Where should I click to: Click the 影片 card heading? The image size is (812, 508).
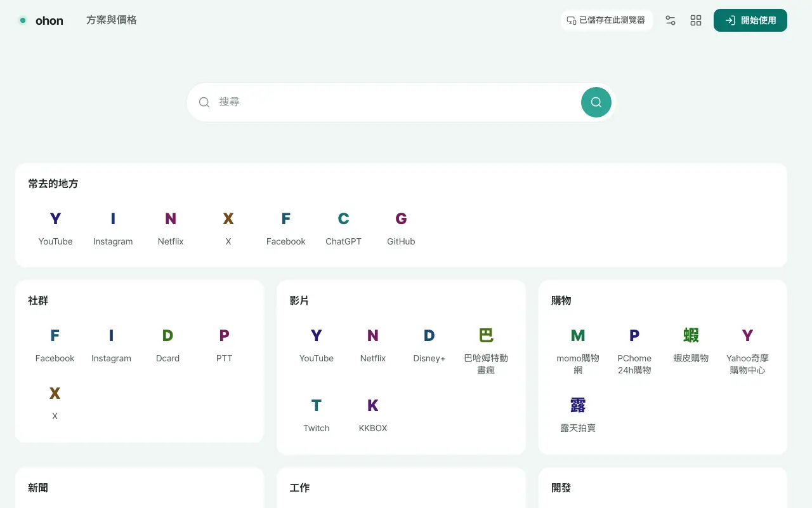(299, 300)
